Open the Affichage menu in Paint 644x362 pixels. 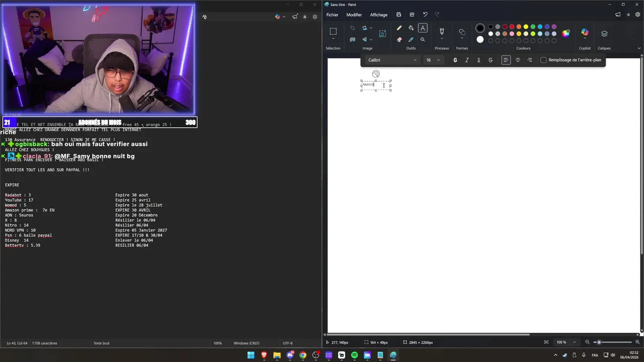coord(379,15)
